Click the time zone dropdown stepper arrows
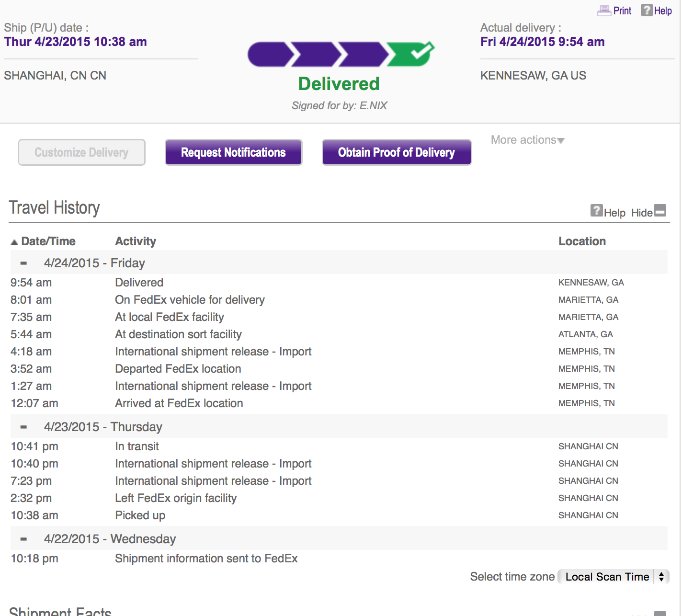Image resolution: width=682 pixels, height=616 pixels. coord(661,577)
